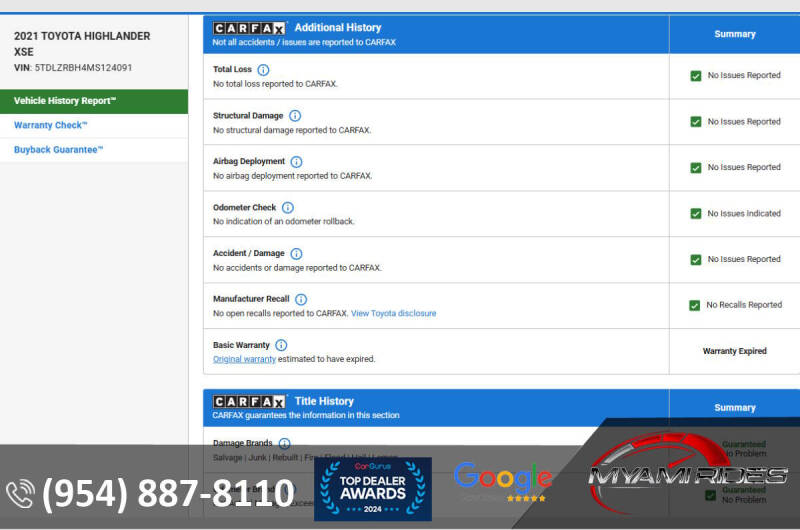Open the Airbag Deployment info icon
This screenshot has width=800, height=530.
click(296, 162)
